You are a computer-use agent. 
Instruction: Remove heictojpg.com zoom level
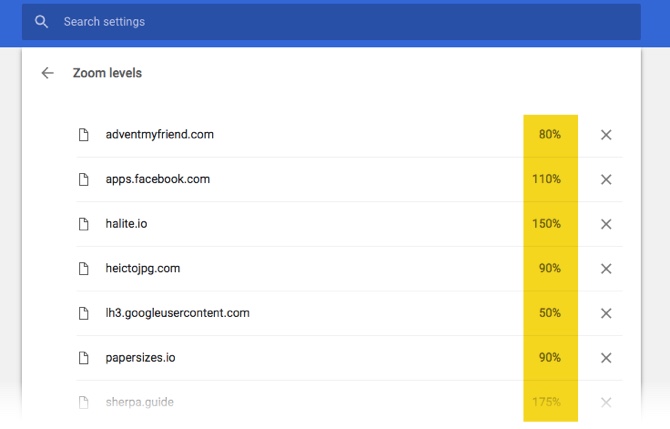tap(606, 269)
